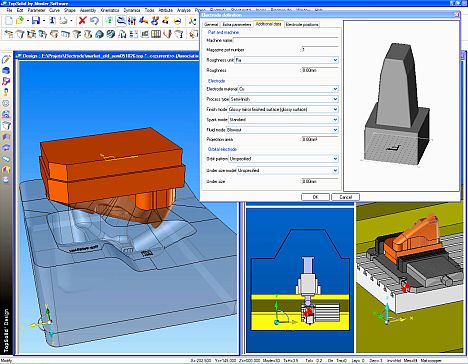Click the printer icon in toolbar
This screenshot has height=364, width=468.
[63, 21]
